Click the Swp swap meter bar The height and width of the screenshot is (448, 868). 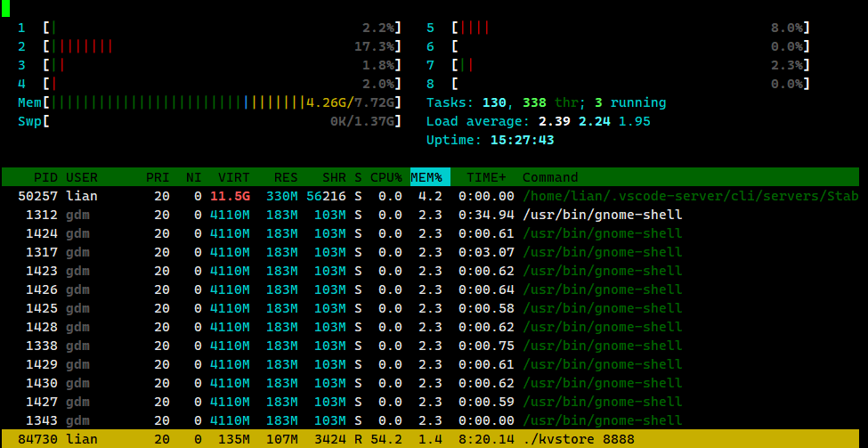pyautogui.click(x=209, y=121)
